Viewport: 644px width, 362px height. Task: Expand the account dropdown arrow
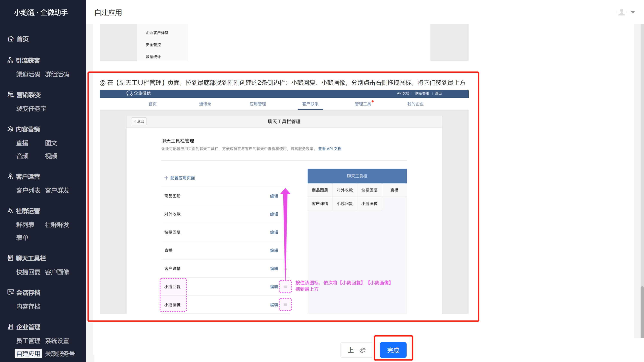pos(633,12)
